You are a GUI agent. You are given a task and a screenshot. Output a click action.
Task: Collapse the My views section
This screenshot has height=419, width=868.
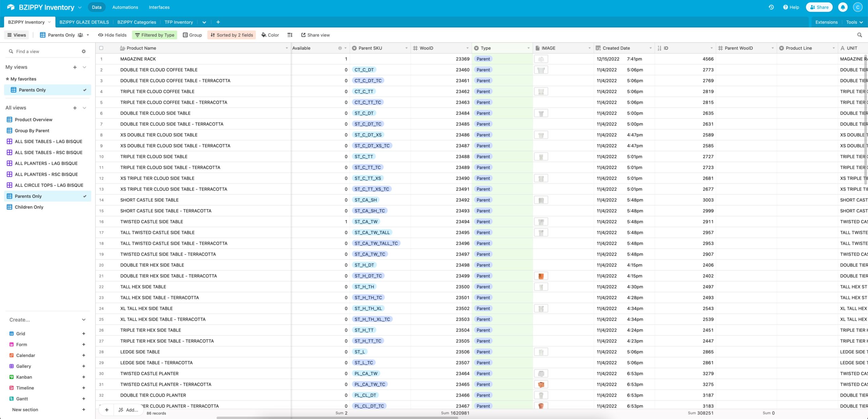click(84, 67)
